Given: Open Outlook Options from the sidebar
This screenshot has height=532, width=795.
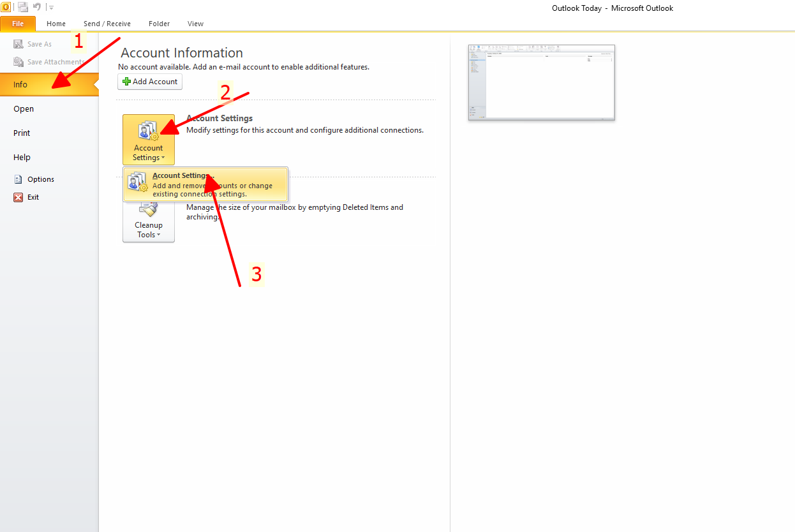Looking at the screenshot, I should pyautogui.click(x=34, y=179).
